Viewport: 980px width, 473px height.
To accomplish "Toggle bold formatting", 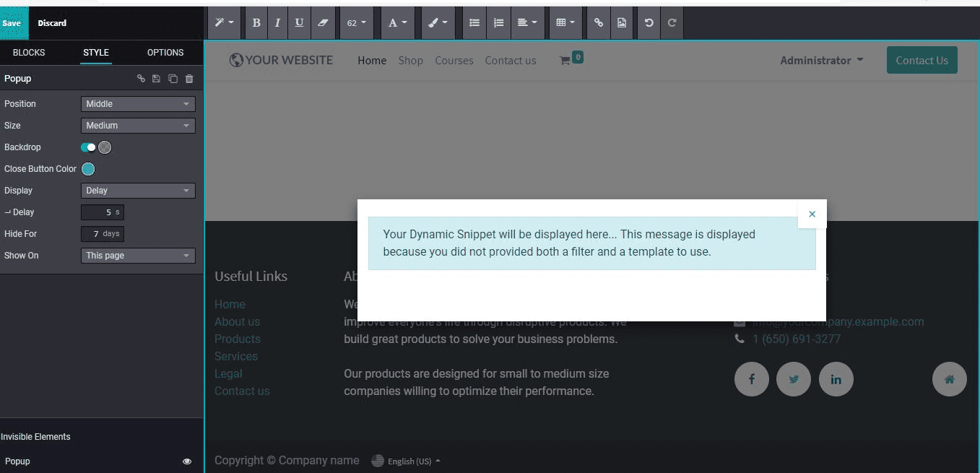I will (256, 23).
